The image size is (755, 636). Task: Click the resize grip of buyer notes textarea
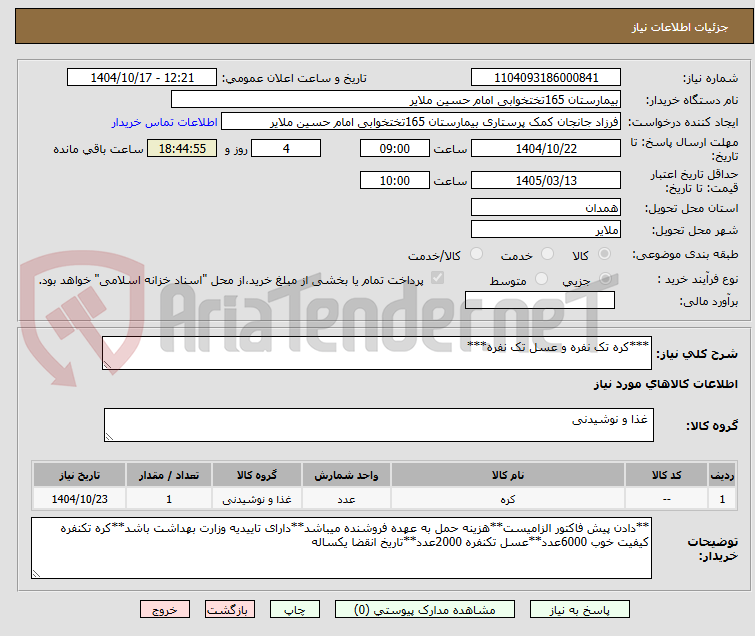(36, 573)
